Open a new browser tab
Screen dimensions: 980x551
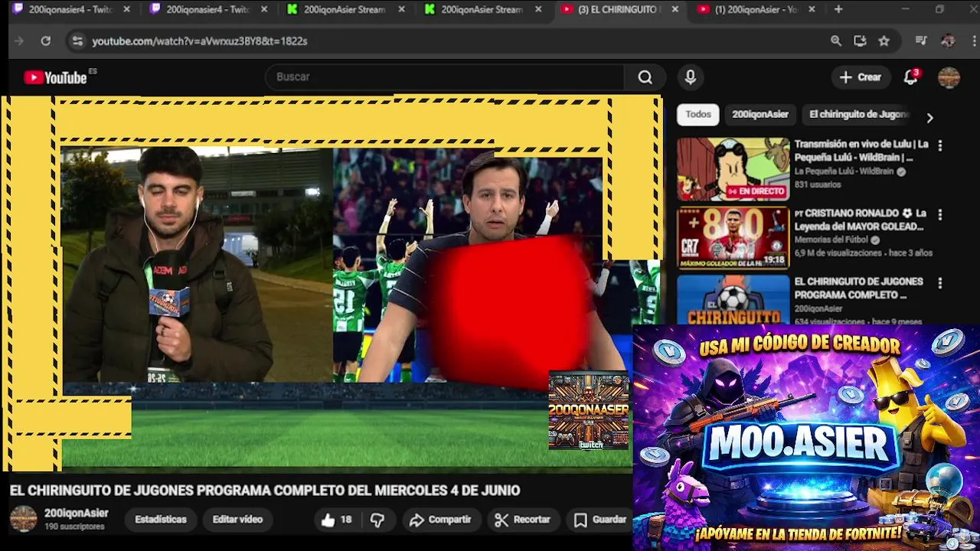(838, 9)
